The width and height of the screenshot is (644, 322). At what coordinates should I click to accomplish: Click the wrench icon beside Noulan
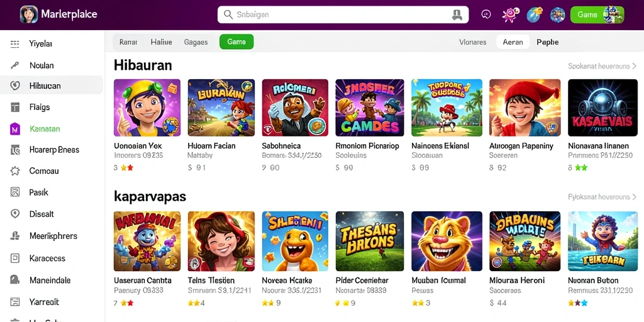tap(15, 65)
